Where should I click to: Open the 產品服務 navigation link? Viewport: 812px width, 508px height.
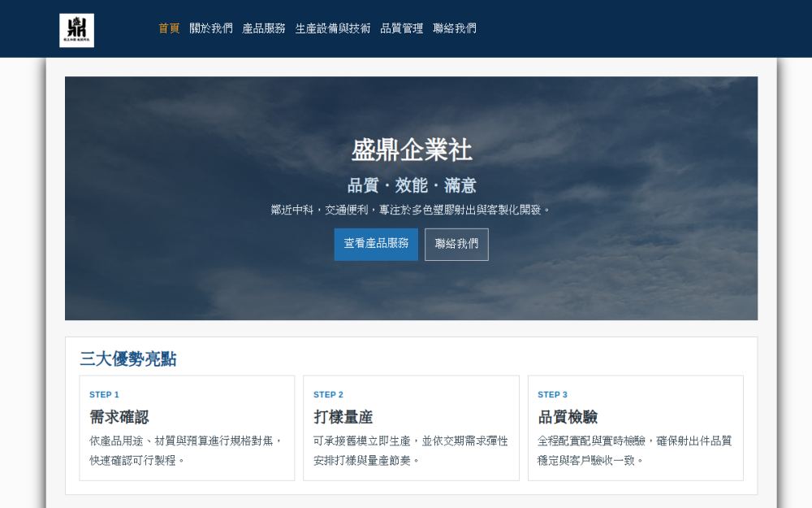(x=264, y=28)
